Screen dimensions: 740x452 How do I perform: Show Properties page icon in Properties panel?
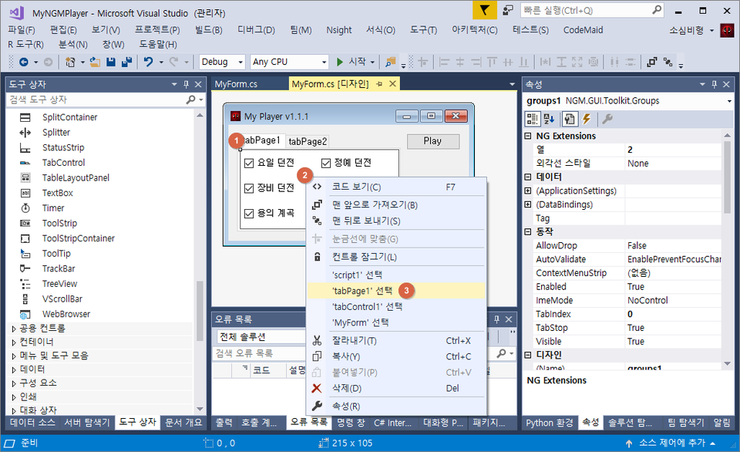570,119
